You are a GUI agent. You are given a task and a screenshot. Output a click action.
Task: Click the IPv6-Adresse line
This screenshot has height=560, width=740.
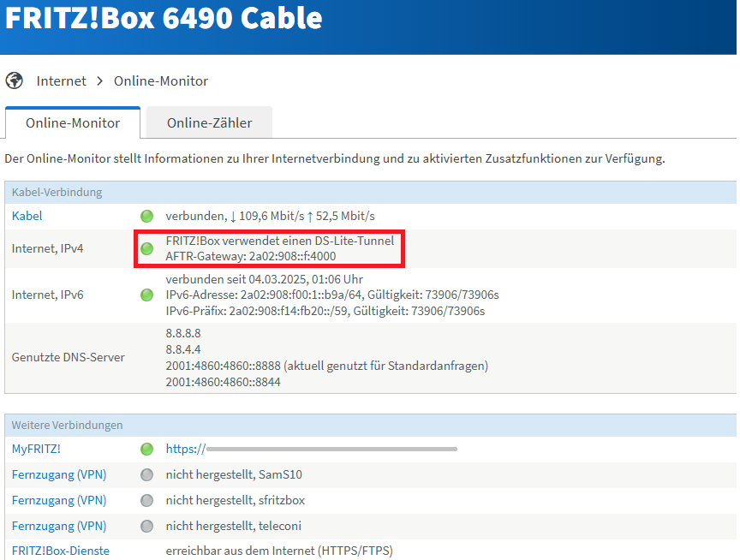[332, 295]
